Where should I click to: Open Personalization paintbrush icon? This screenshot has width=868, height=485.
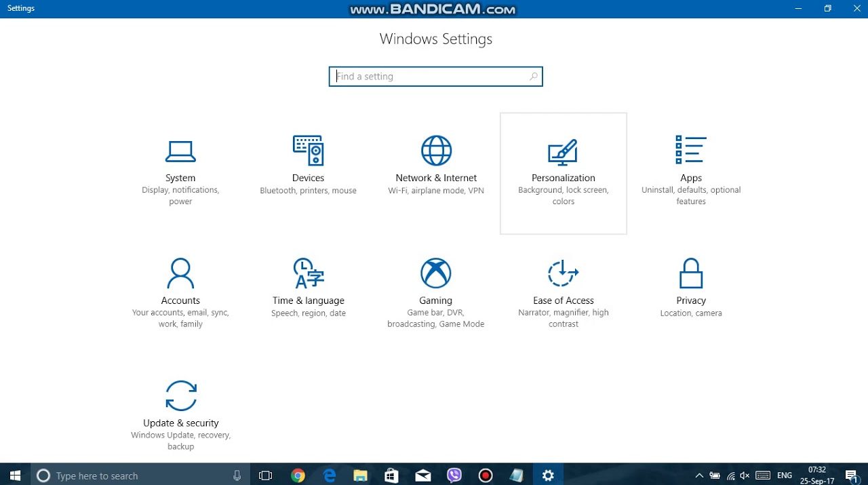point(563,152)
